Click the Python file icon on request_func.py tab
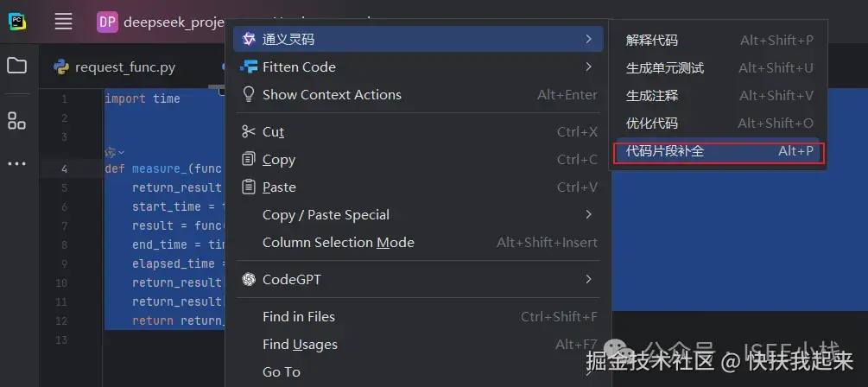 (61, 67)
